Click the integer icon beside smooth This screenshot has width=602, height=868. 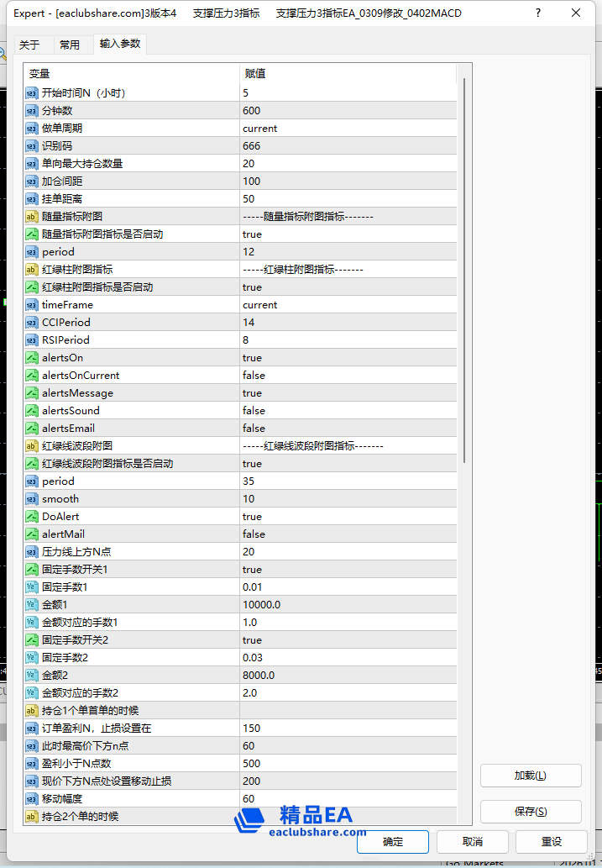click(x=32, y=499)
